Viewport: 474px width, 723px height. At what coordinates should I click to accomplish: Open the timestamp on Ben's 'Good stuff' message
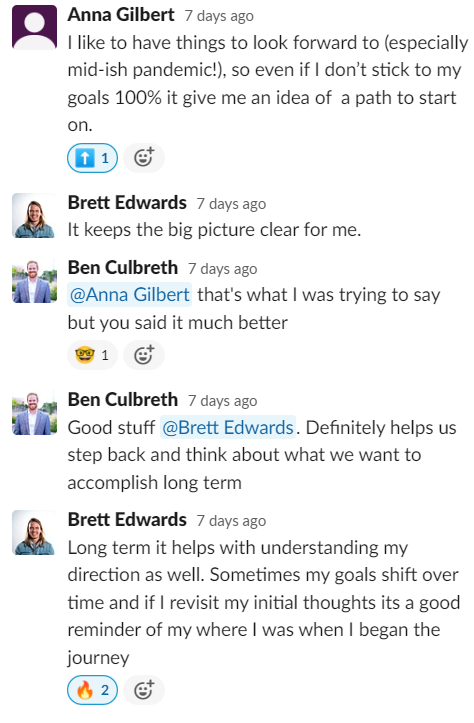[x=223, y=401]
